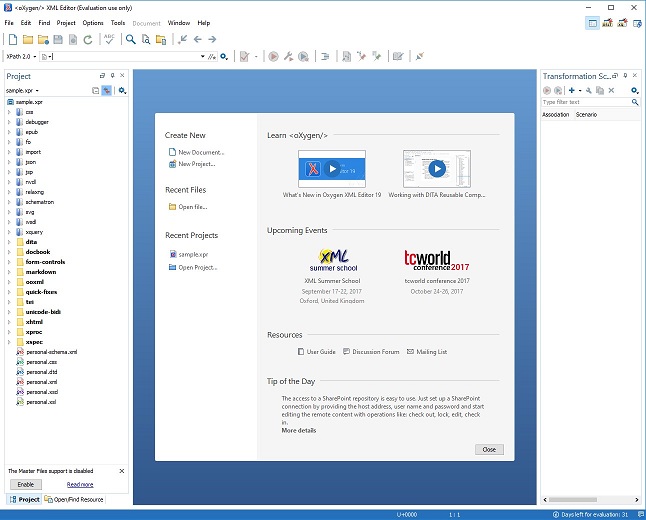This screenshot has height=520, width=646.
Task: Switch to the XQuery Debugger perspective icon
Action: coord(623,23)
